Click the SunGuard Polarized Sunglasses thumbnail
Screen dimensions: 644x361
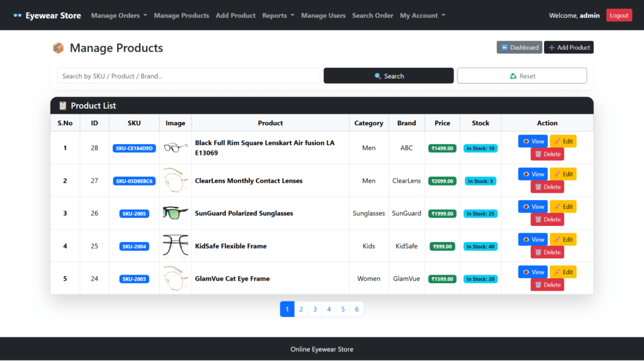tap(175, 213)
